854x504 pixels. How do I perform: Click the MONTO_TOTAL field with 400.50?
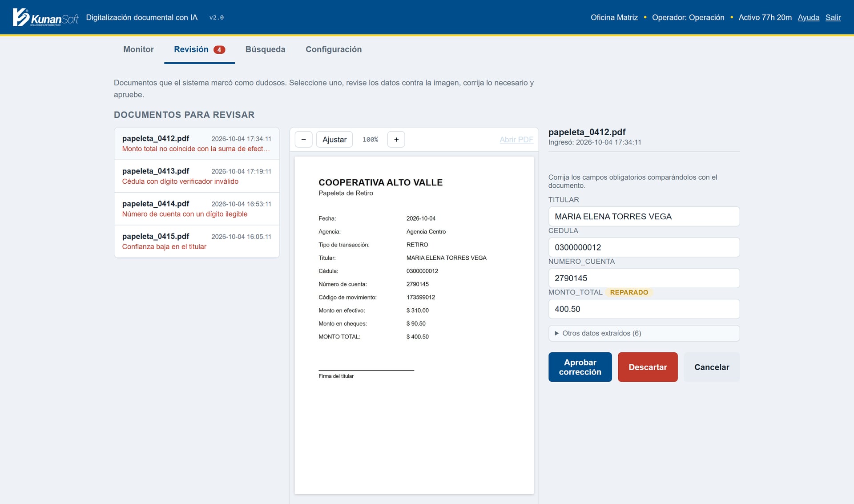click(644, 309)
